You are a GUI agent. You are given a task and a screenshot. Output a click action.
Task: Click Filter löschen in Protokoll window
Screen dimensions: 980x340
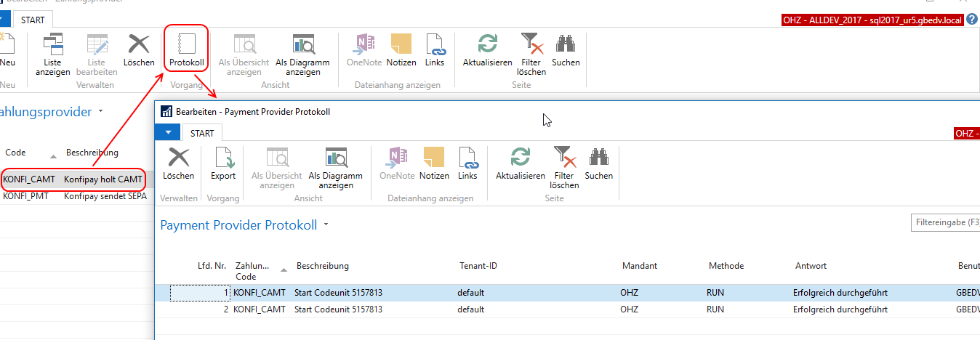(x=565, y=168)
